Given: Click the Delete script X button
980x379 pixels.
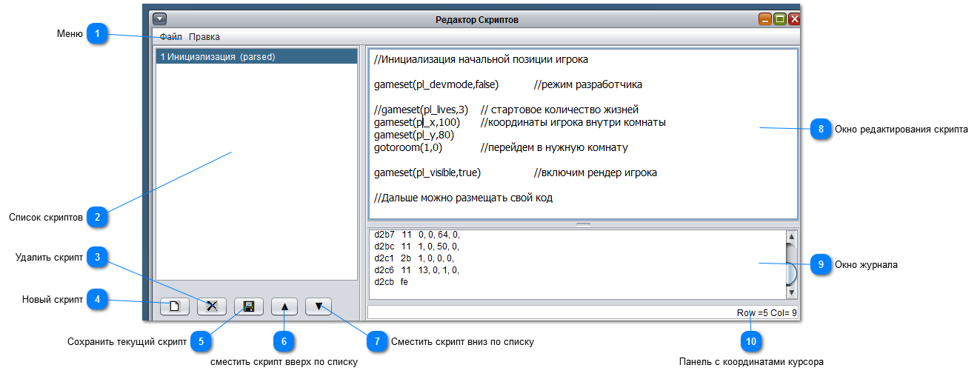Looking at the screenshot, I should click(x=212, y=306).
